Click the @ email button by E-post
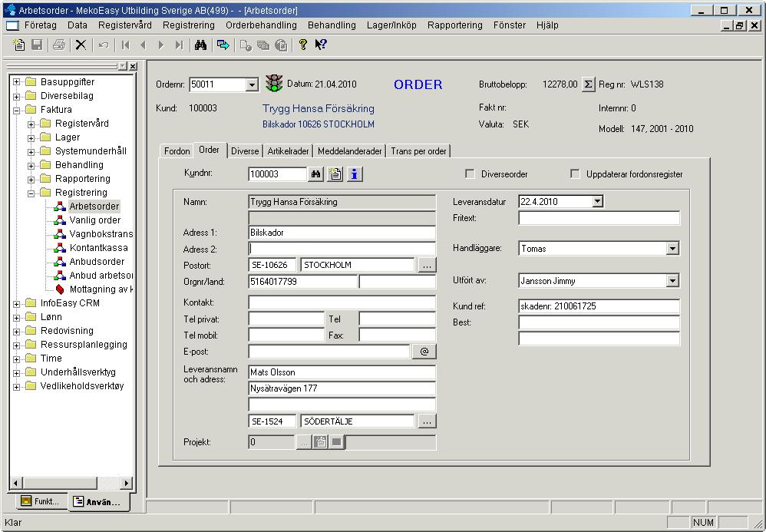 pos(424,352)
